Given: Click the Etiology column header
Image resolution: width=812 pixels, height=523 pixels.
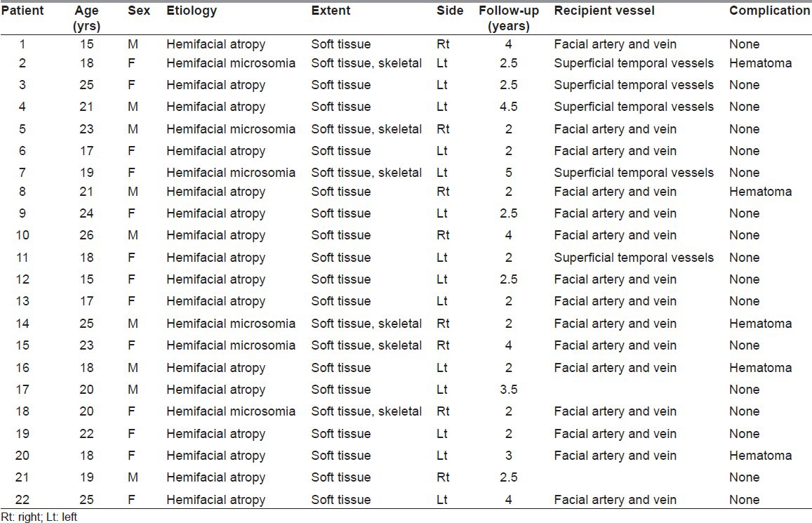Looking at the screenshot, I should click(x=192, y=11).
